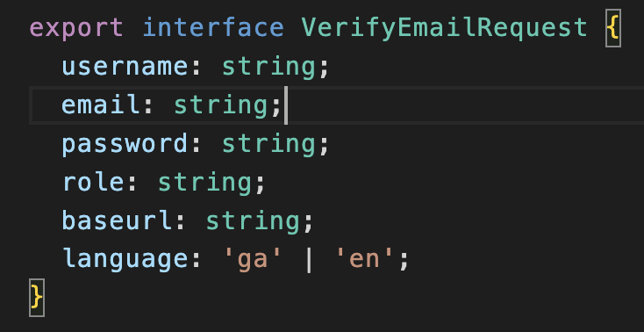644x332 pixels.
Task: Click the string type after username
Action: [x=269, y=67]
